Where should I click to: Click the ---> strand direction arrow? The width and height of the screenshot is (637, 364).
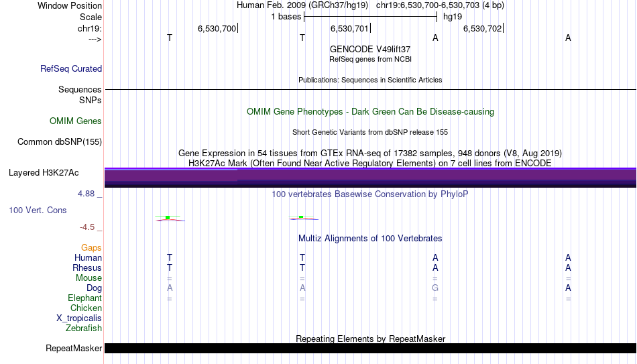[95, 39]
